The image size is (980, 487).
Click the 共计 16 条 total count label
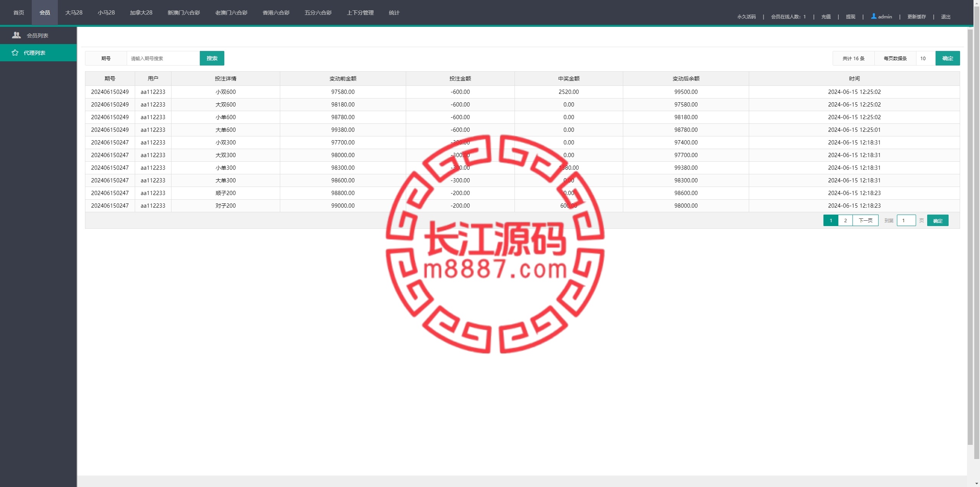[x=854, y=58]
